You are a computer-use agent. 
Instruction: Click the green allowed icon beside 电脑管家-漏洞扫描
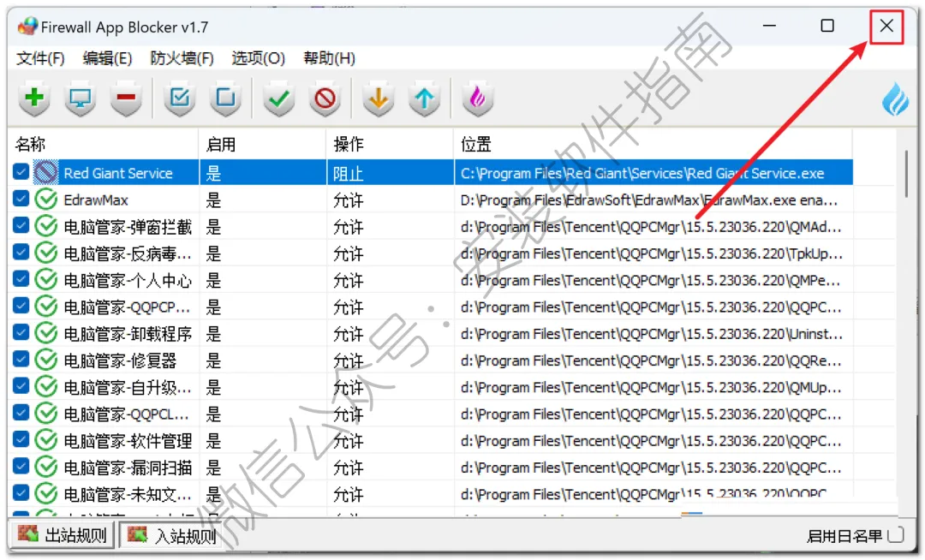click(x=45, y=468)
